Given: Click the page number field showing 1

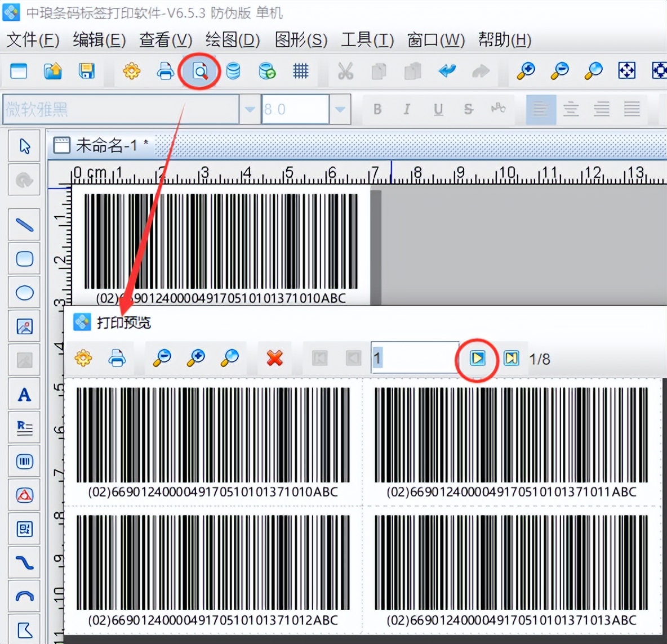Looking at the screenshot, I should click(415, 358).
